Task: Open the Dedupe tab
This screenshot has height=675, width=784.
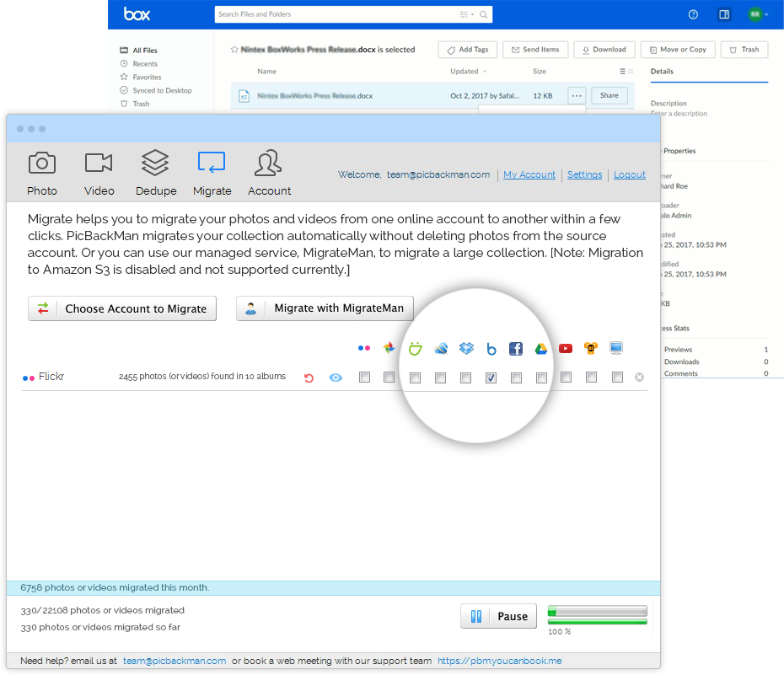Action: coord(156,173)
